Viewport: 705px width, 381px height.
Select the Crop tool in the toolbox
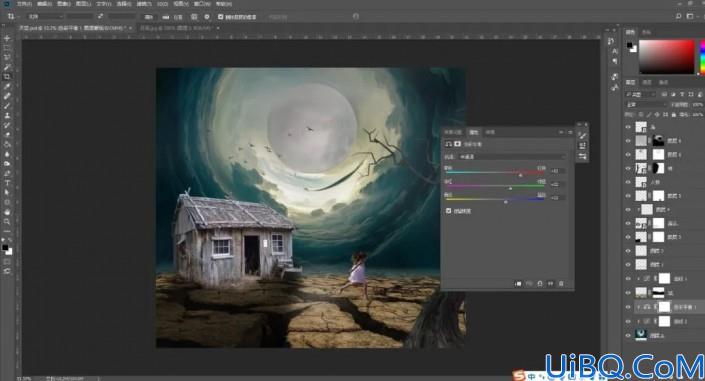tap(7, 76)
